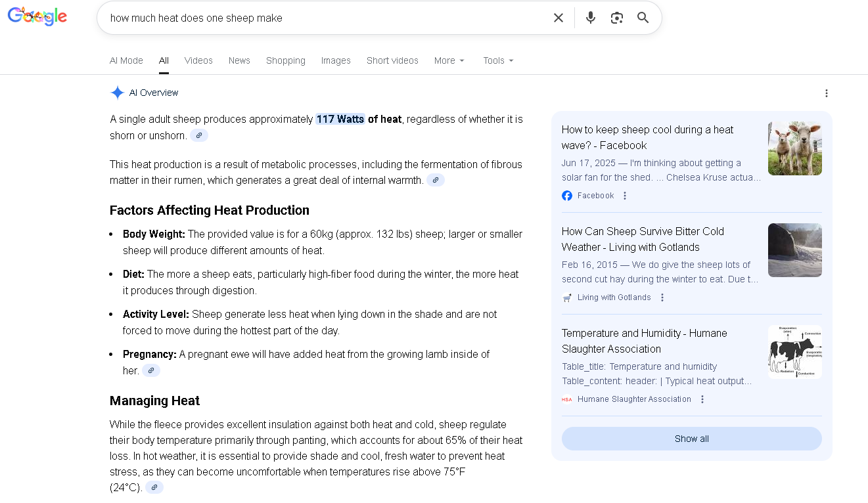Click the magnifying glass search button
The width and height of the screenshot is (868, 503).
[x=643, y=18]
